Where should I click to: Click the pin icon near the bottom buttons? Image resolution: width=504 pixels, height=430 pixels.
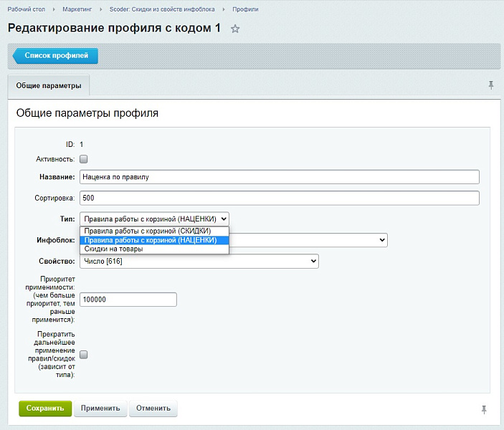(485, 409)
